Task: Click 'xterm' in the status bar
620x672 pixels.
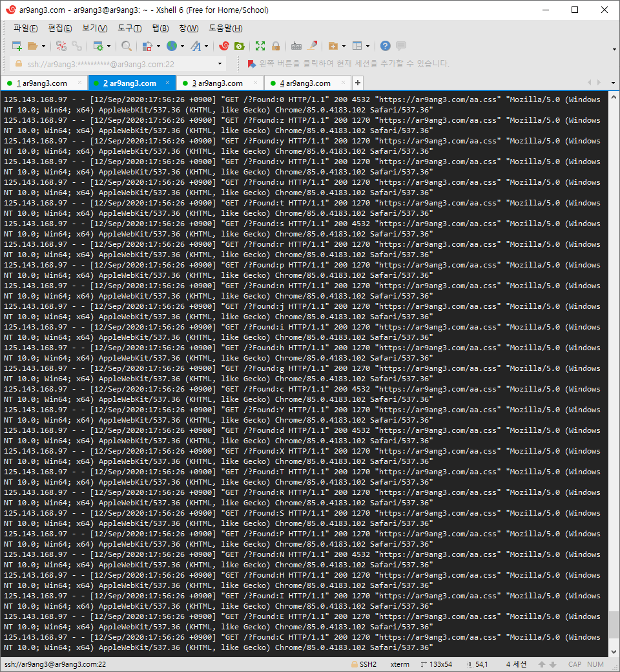Action: [400, 664]
